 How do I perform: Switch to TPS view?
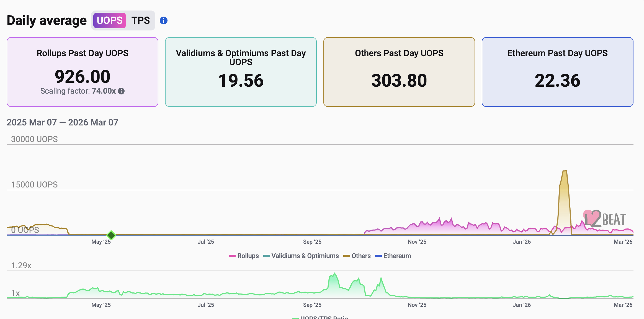click(141, 20)
